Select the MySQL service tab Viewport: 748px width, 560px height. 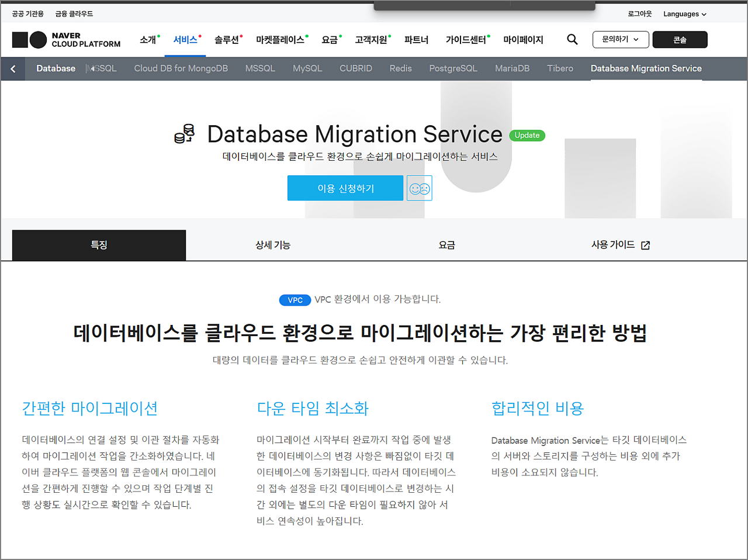coord(307,68)
